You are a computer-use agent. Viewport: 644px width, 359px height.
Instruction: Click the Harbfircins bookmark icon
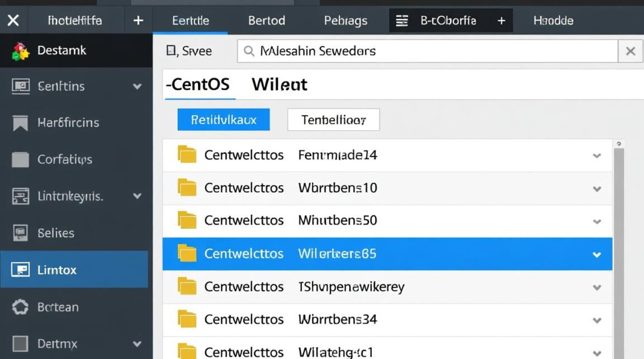pos(20,123)
